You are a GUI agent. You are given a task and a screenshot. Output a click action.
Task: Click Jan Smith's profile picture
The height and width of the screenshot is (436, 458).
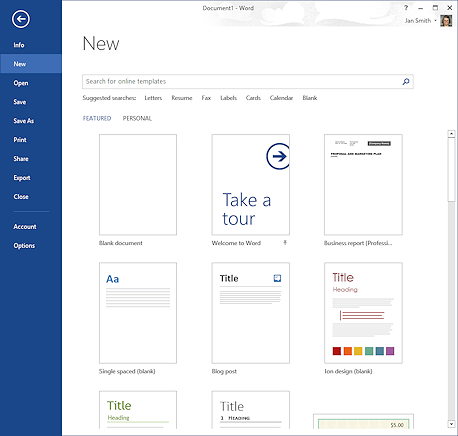click(446, 21)
